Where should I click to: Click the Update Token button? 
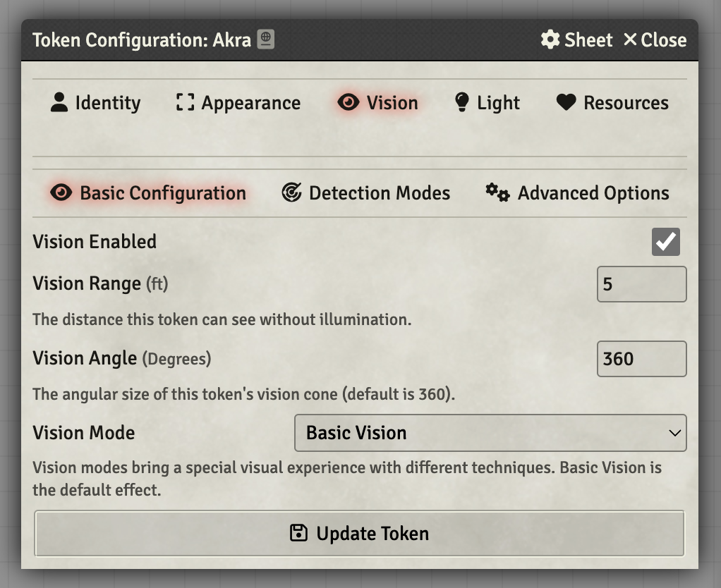(360, 534)
